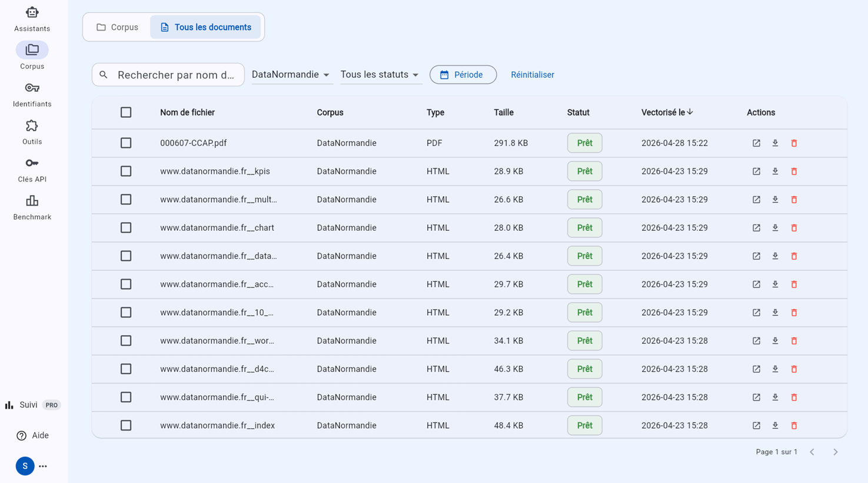Open the DataNormandie corpus filter dropdown

292,75
